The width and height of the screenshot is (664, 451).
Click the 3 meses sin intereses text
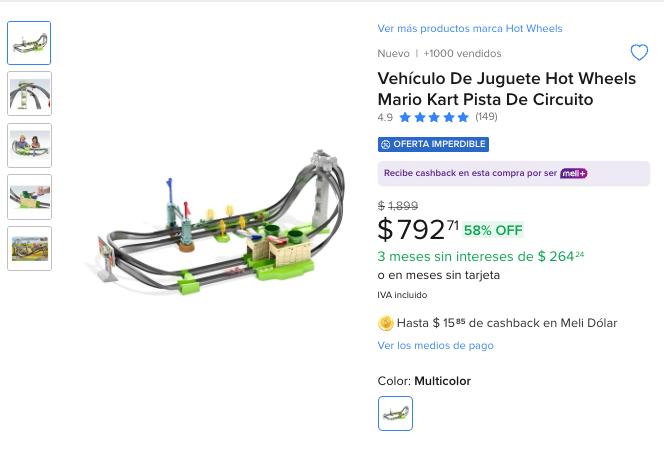tap(480, 257)
